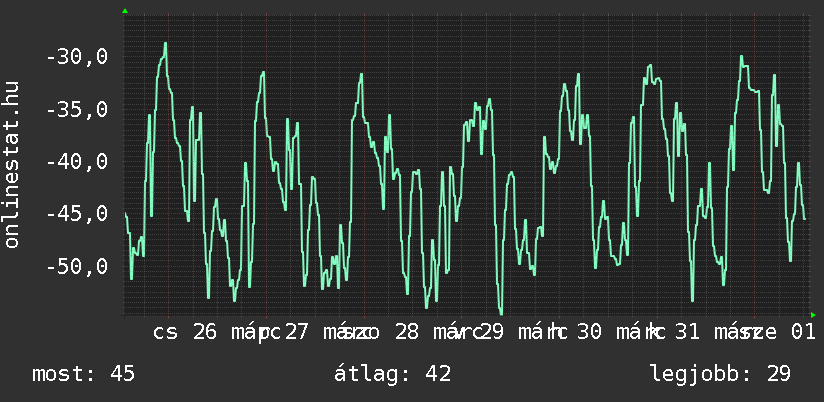Click the highest peak of the chart line
824x402 pixels.
click(x=166, y=44)
